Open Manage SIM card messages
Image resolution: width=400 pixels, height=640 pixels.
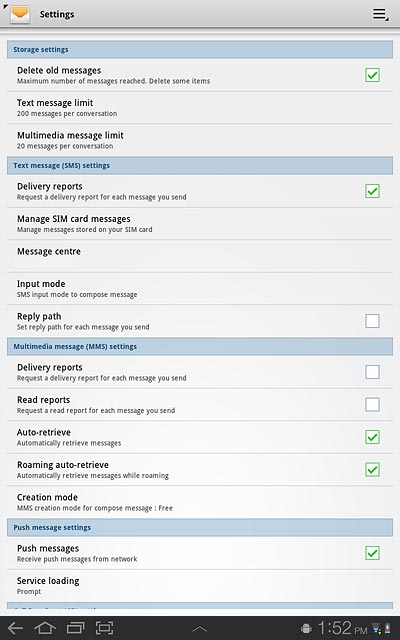pos(200,224)
